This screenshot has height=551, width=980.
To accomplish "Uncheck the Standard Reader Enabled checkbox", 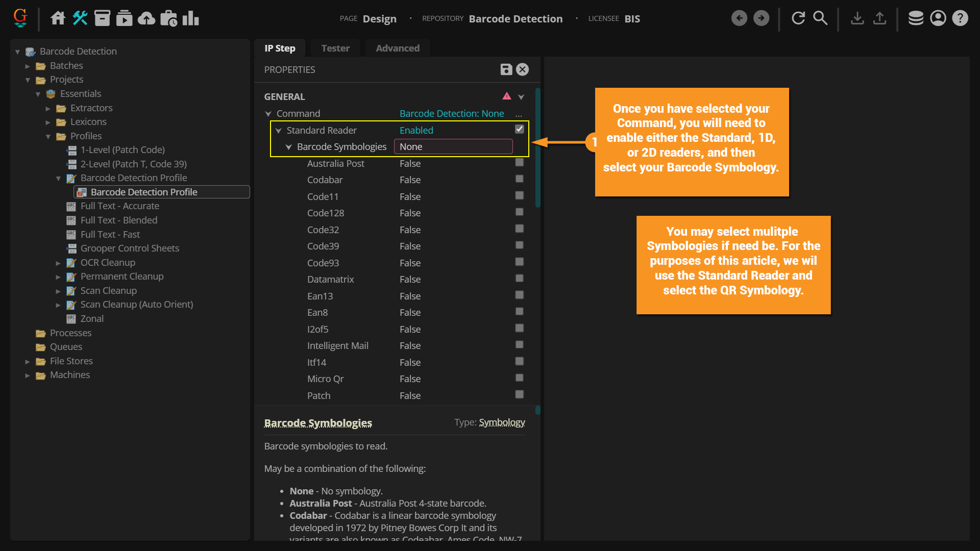I will click(x=519, y=129).
